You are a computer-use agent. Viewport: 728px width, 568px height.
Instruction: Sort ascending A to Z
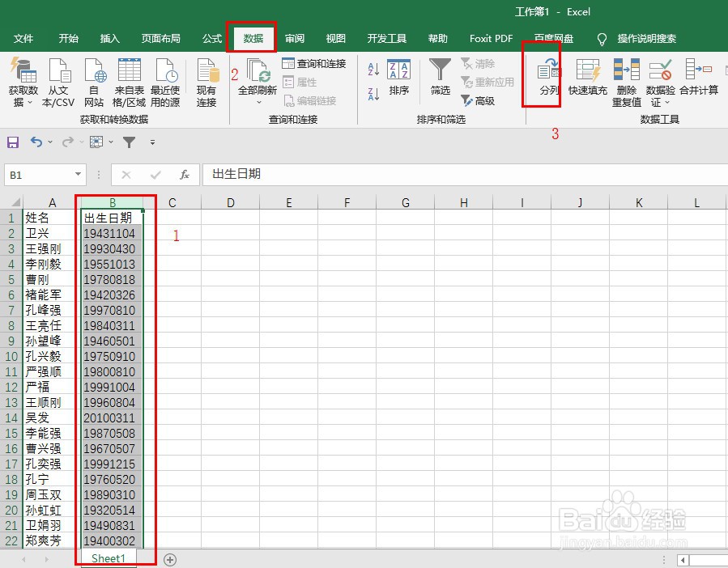point(374,69)
